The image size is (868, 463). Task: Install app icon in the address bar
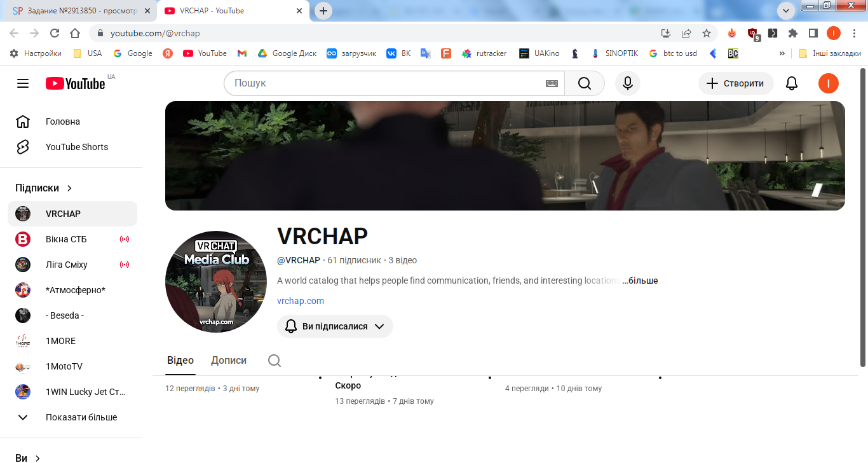666,33
